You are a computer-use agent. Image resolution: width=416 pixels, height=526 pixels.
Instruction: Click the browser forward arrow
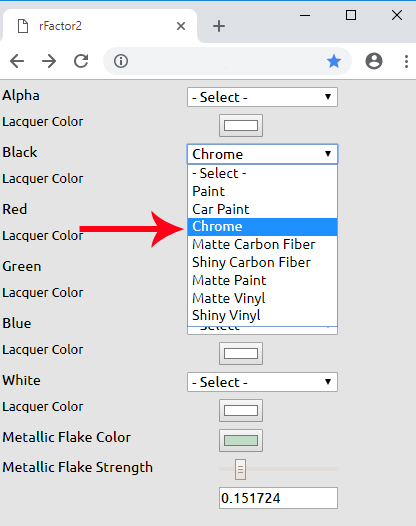(x=49, y=61)
